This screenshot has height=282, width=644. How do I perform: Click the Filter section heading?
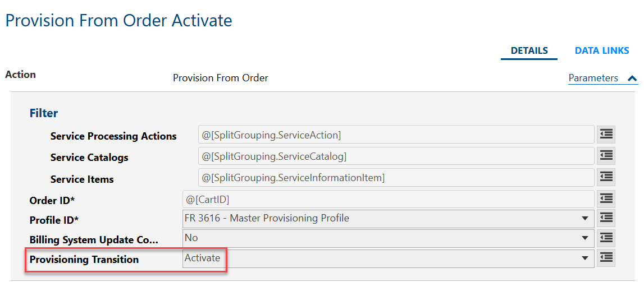click(44, 113)
